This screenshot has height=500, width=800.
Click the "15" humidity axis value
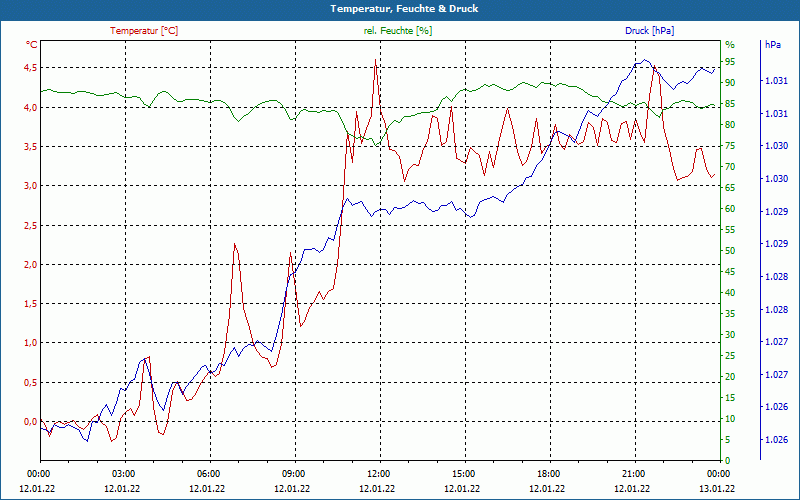pos(730,397)
